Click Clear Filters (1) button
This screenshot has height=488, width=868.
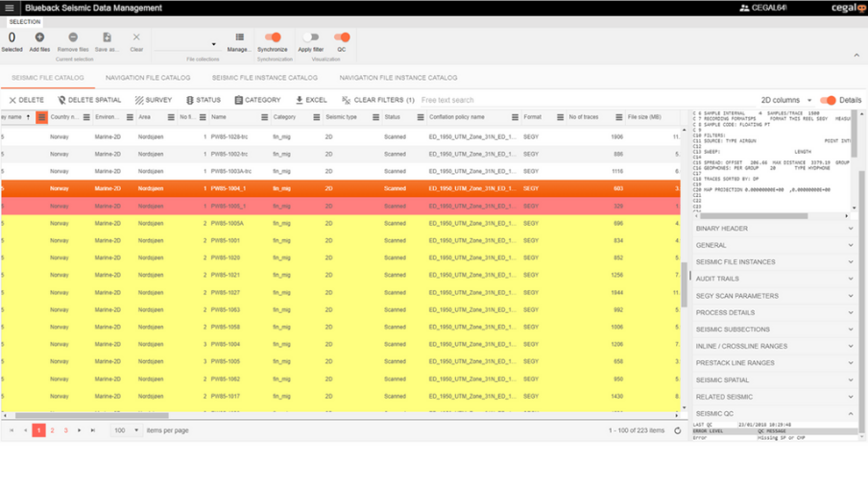pyautogui.click(x=378, y=100)
